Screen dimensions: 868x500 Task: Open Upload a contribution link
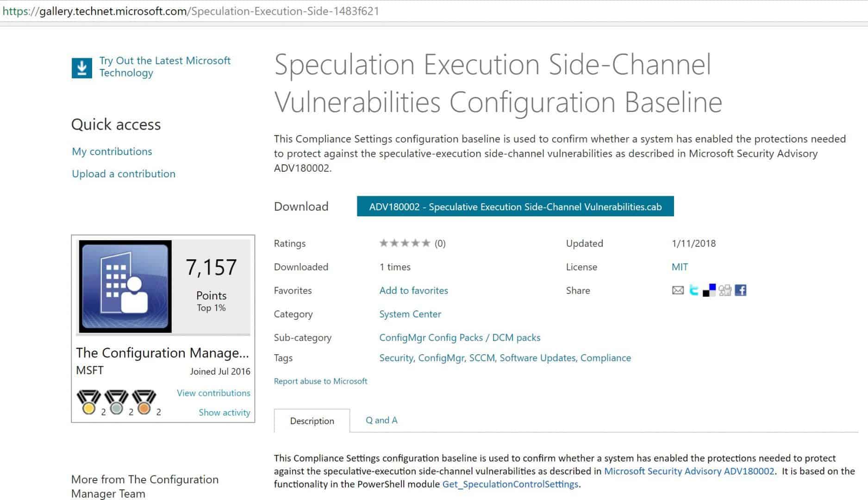coord(124,174)
